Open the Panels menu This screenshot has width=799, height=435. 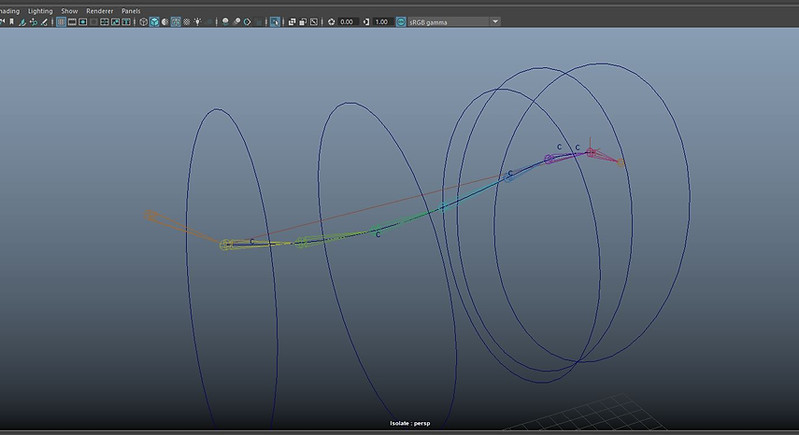[x=131, y=11]
